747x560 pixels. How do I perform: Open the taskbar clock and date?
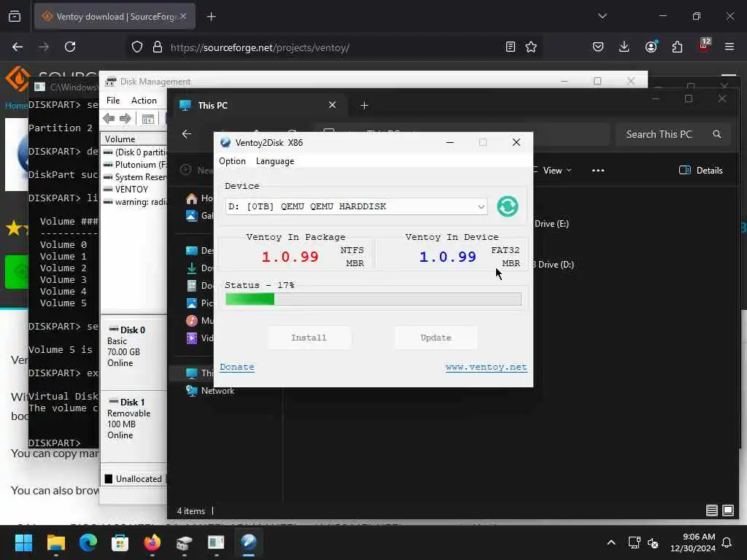click(692, 542)
